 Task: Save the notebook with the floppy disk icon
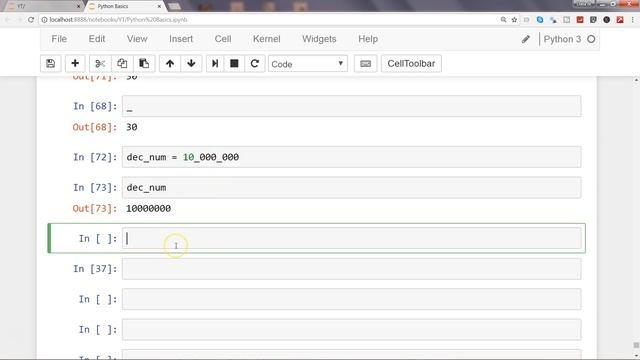[51, 64]
